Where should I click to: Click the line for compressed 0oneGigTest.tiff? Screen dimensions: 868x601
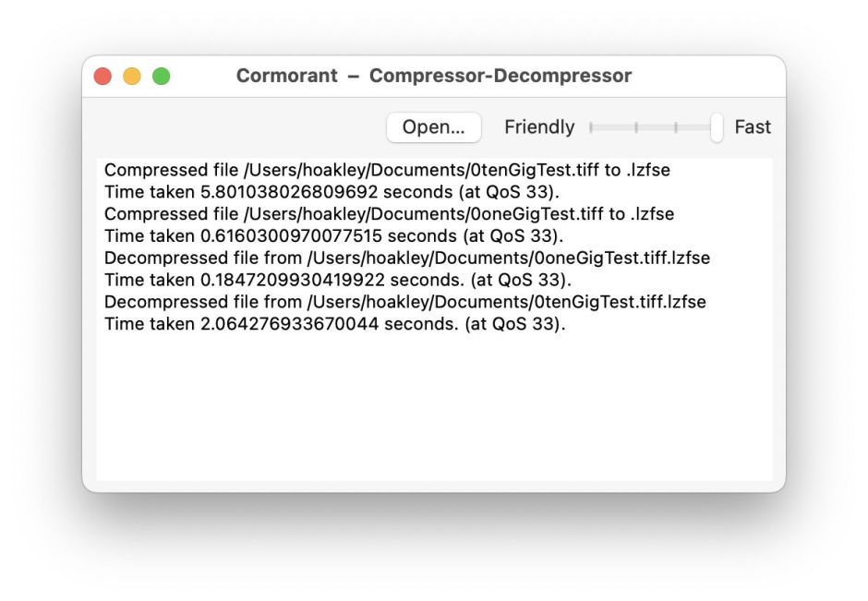pyautogui.click(x=389, y=214)
